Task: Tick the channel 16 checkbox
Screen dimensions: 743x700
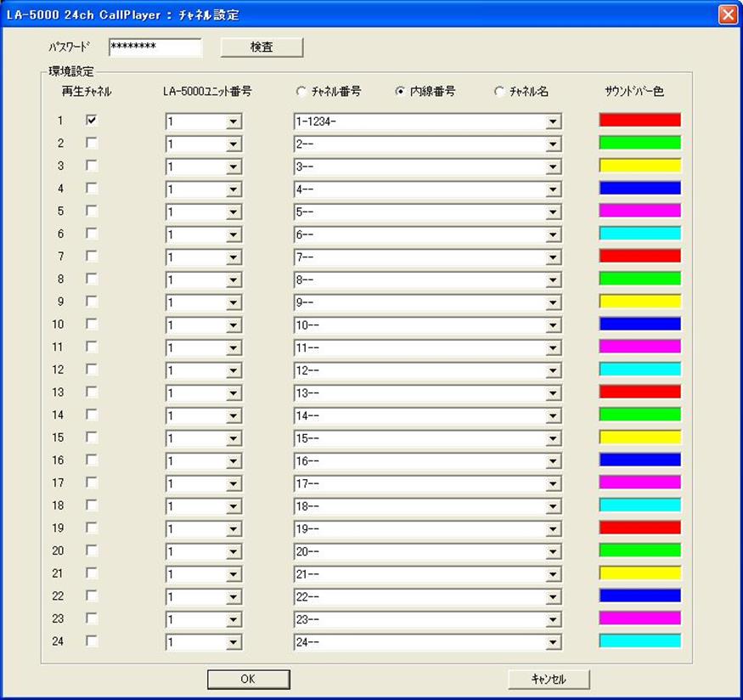Action: click(92, 460)
